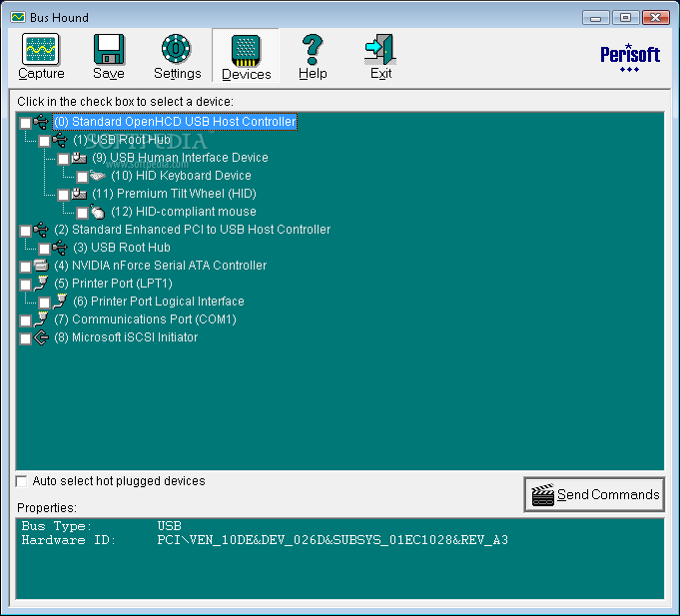Check box for (0) Standard OpenHCD USB Host Controller
680x616 pixels.
[x=25, y=123]
